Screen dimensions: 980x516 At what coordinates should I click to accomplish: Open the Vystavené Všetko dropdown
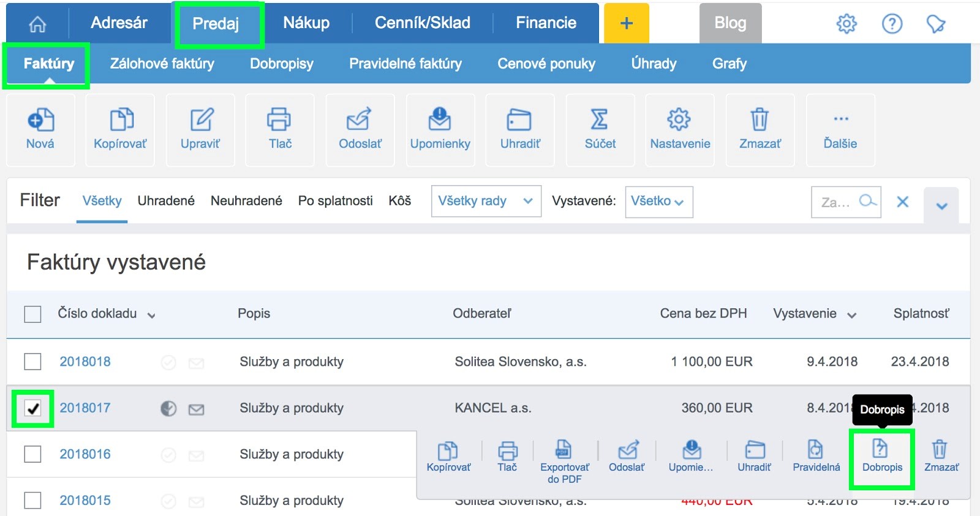click(658, 202)
